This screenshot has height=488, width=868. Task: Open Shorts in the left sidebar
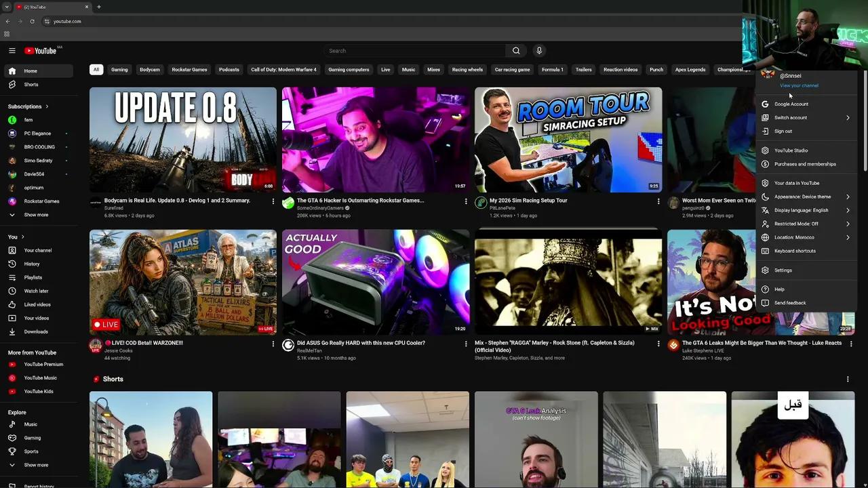tap(40, 85)
